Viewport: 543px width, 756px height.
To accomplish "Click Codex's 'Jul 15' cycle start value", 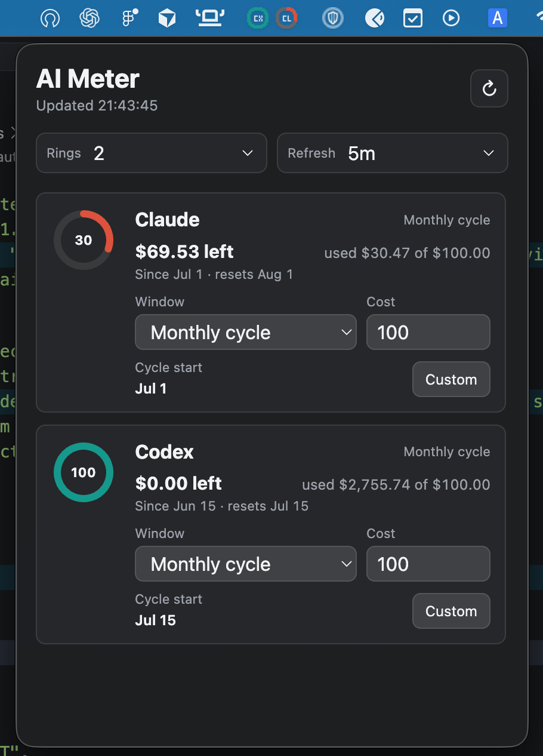I will click(156, 620).
